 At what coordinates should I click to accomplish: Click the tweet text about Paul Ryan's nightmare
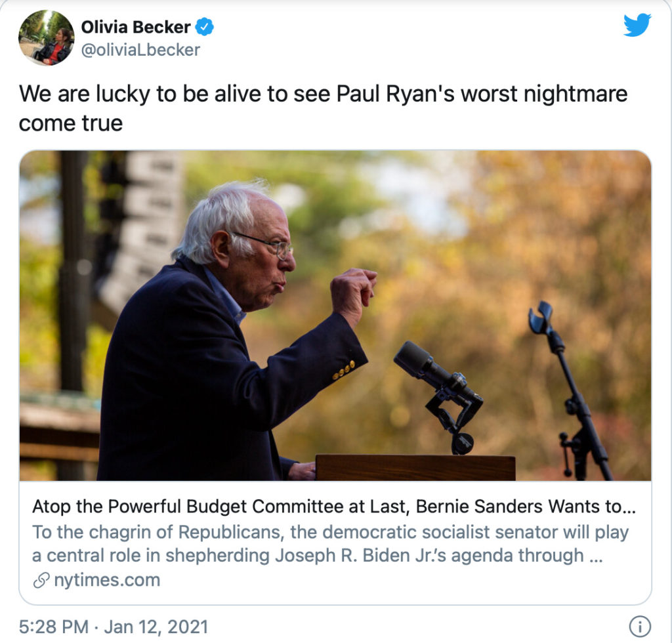323,108
